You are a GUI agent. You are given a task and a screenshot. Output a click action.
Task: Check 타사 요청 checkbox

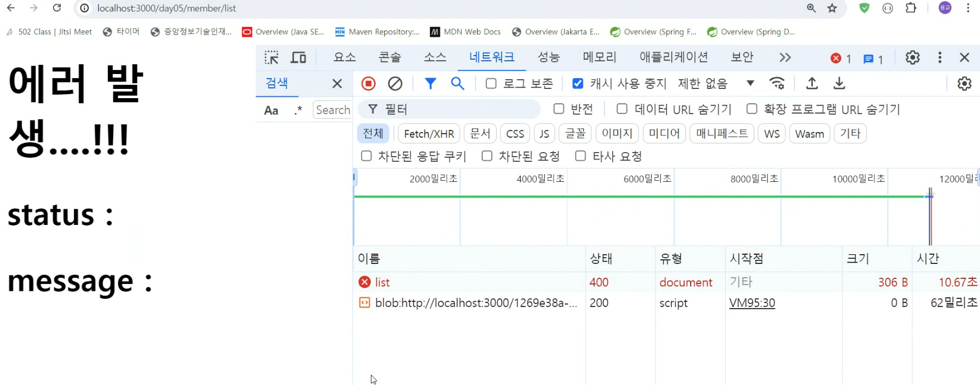click(x=580, y=156)
